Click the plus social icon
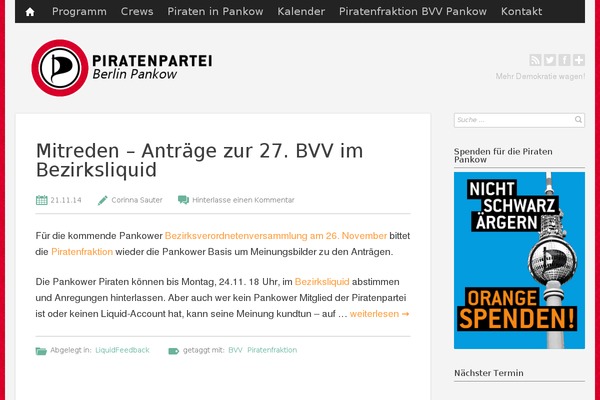 click(579, 60)
